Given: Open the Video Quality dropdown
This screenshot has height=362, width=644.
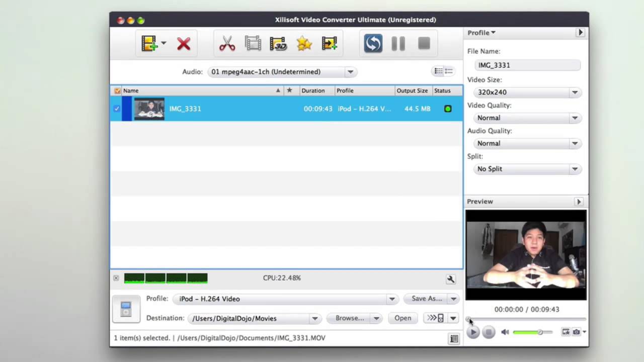Looking at the screenshot, I should (x=527, y=118).
